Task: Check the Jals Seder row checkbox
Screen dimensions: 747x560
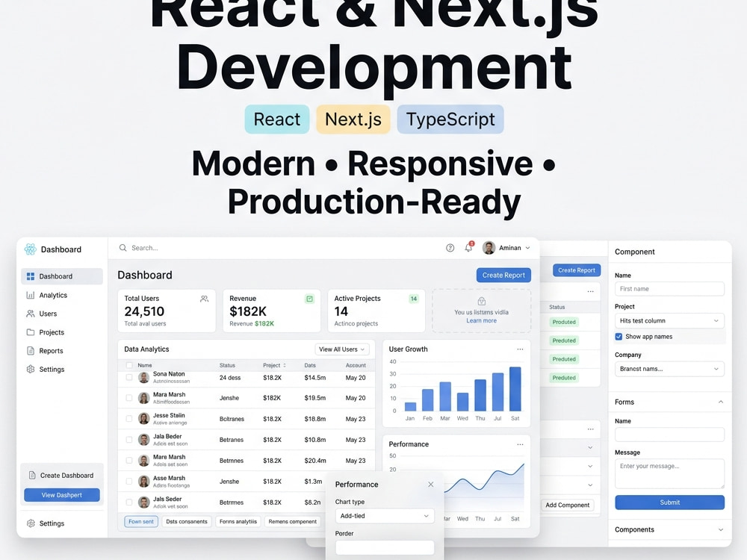Action: coord(129,503)
